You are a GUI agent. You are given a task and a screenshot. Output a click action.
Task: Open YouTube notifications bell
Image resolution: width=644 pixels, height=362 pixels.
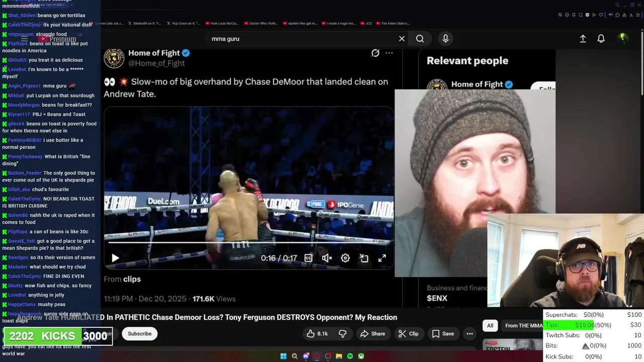pos(601,39)
